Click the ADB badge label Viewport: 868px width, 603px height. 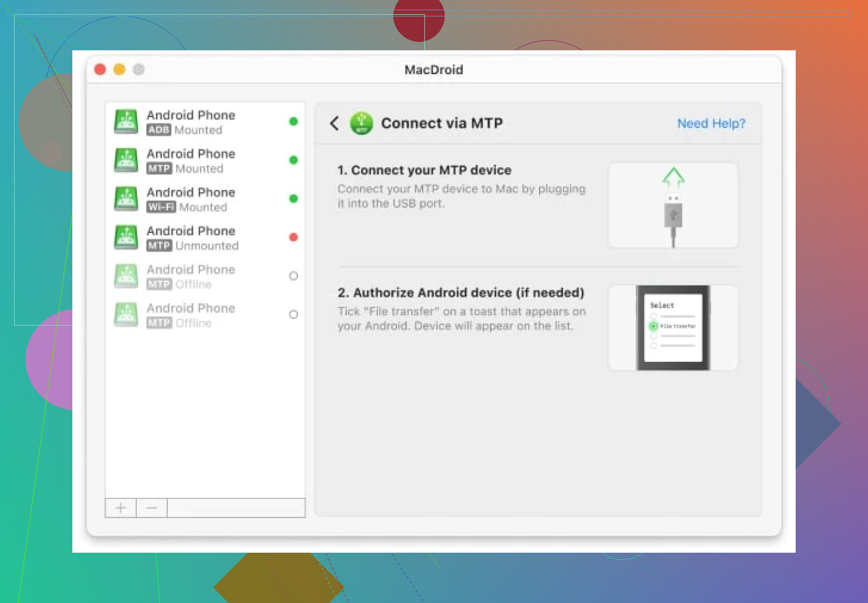point(159,130)
